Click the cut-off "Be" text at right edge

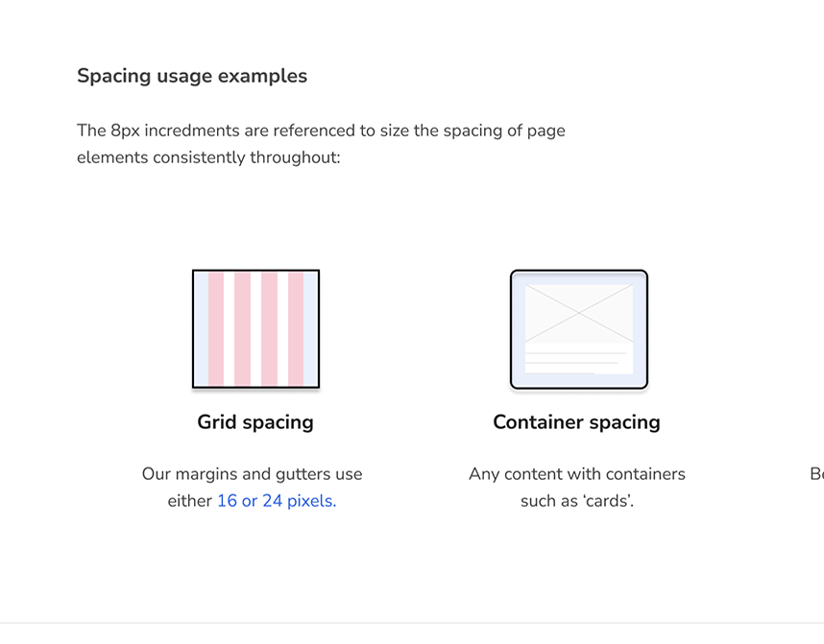(815, 474)
